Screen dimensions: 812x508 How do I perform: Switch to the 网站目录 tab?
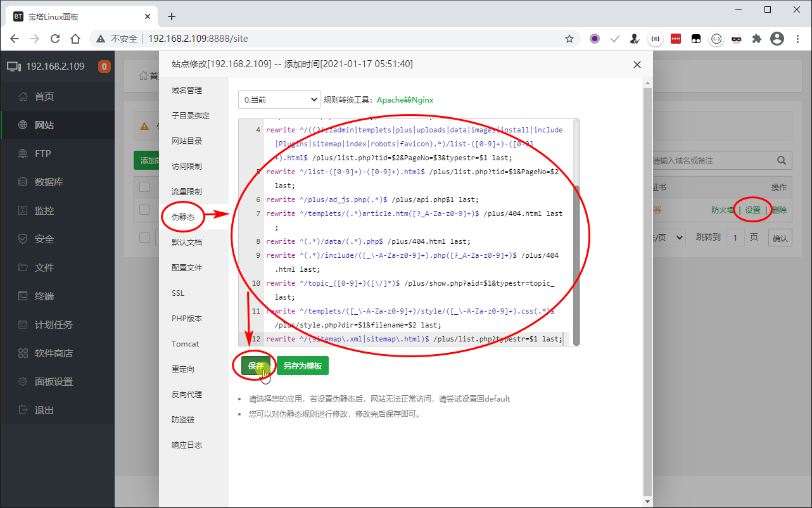[194, 141]
